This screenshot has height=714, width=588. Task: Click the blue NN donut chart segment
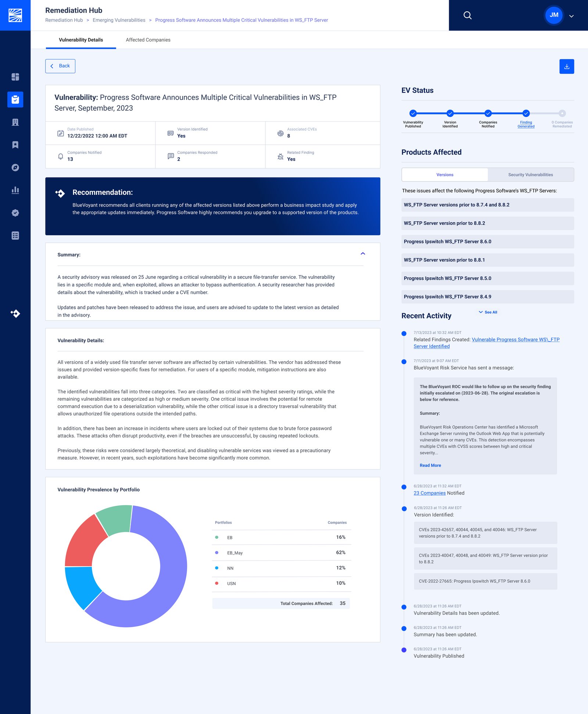click(x=82, y=585)
